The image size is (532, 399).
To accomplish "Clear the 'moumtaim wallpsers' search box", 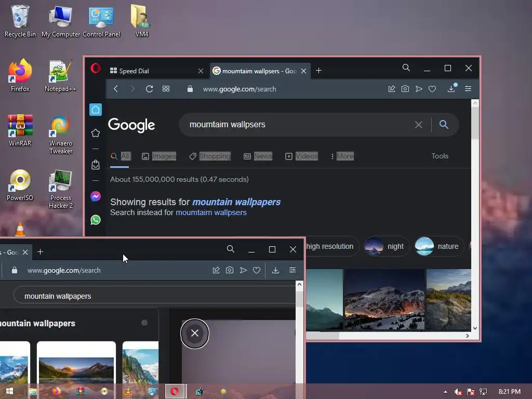I will (419, 125).
